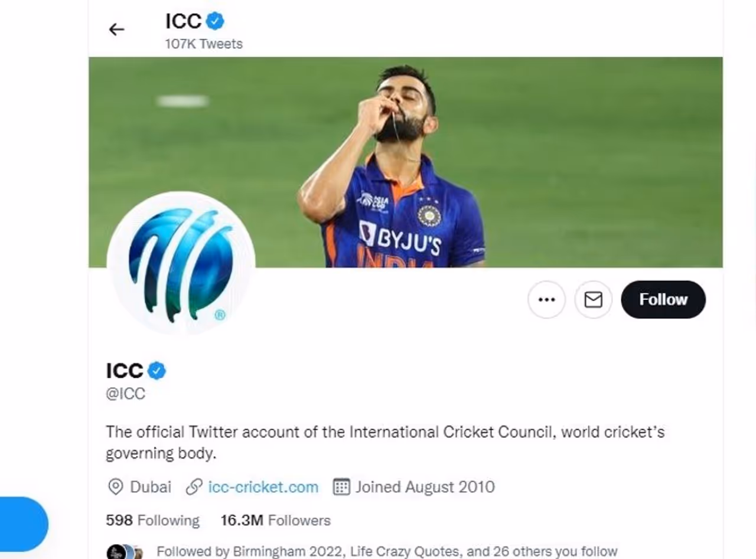Click the calendar icon by join date

341,487
